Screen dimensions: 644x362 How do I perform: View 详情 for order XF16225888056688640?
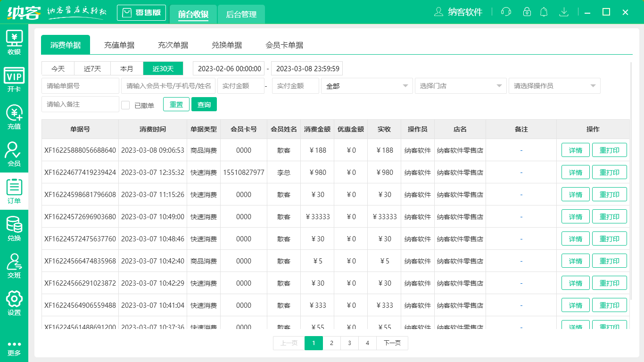[575, 150]
